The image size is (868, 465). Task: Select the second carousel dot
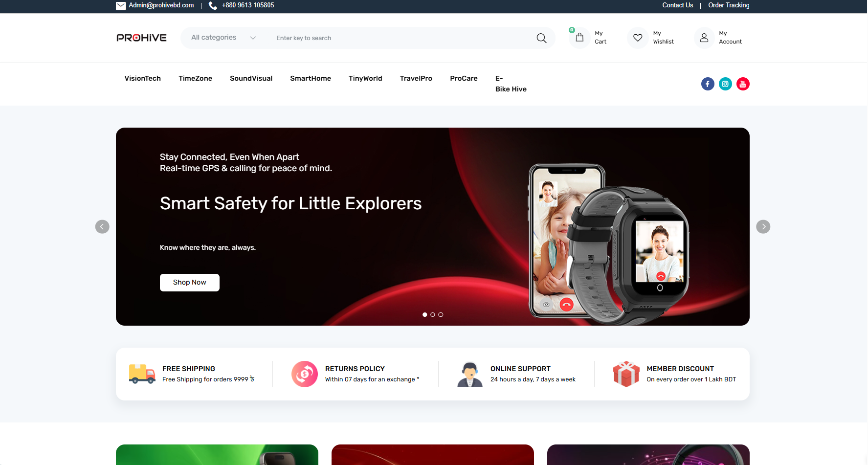click(433, 315)
